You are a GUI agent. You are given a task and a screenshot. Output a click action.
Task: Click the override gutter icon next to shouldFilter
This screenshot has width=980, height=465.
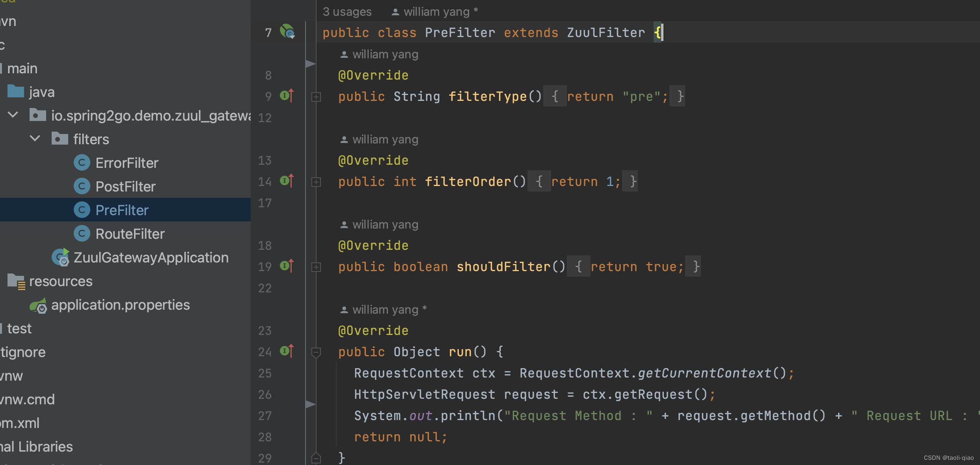(287, 266)
